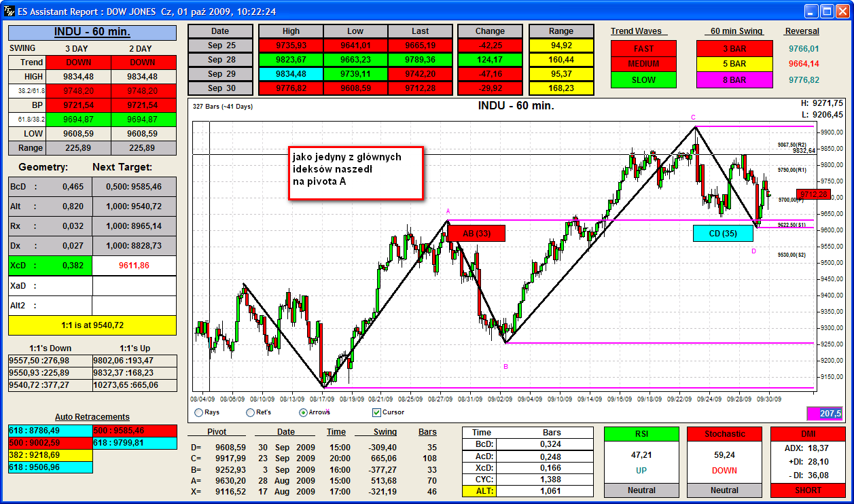Click the RSI indicator header
The width and height of the screenshot is (854, 504).
tap(641, 434)
